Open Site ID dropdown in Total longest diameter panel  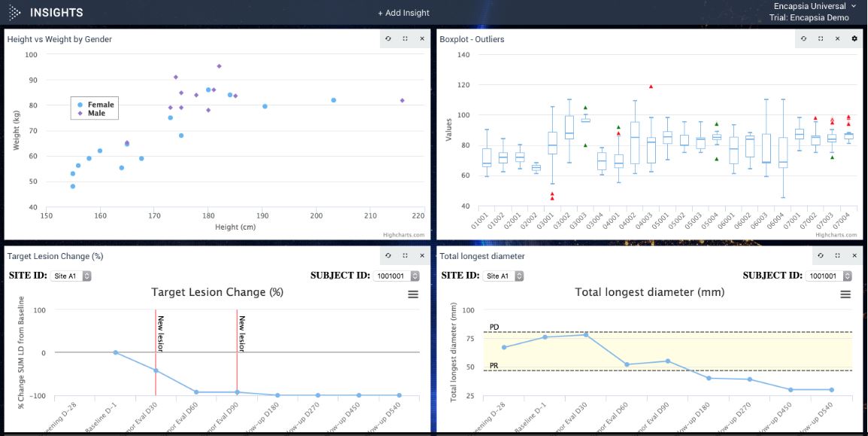click(x=502, y=276)
